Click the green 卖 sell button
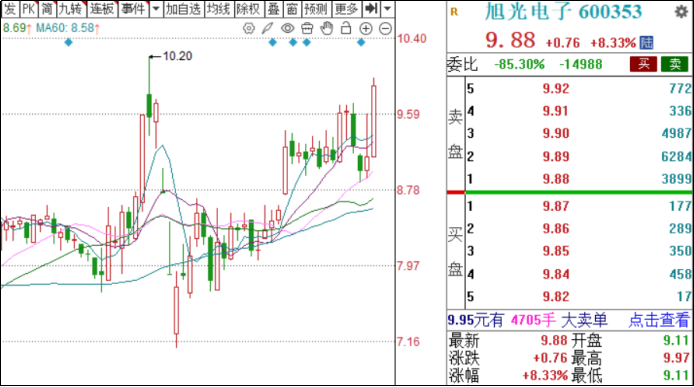 tap(675, 64)
